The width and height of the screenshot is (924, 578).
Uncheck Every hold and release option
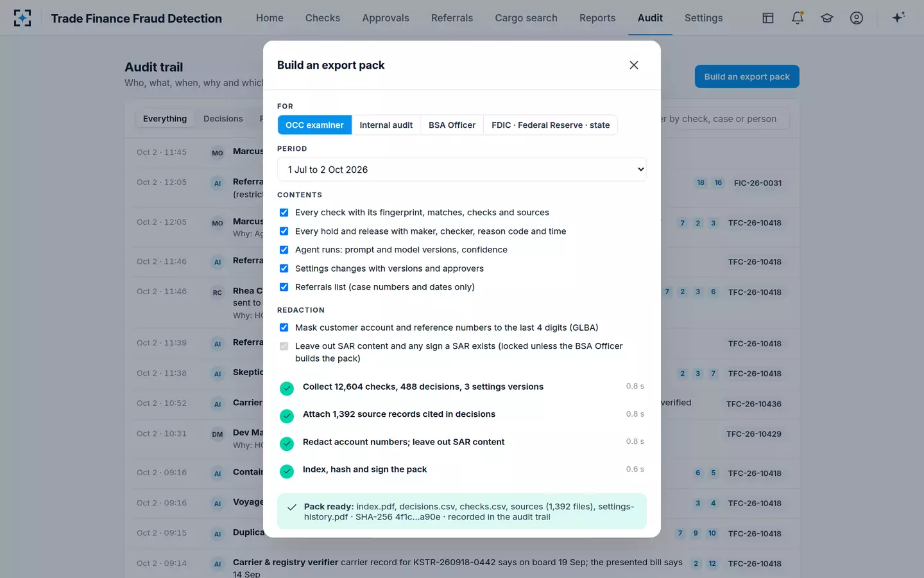(x=284, y=231)
